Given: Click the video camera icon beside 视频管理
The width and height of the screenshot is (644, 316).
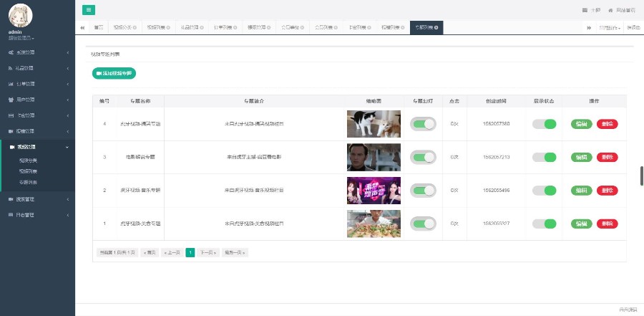Looking at the screenshot, I should tap(11, 147).
